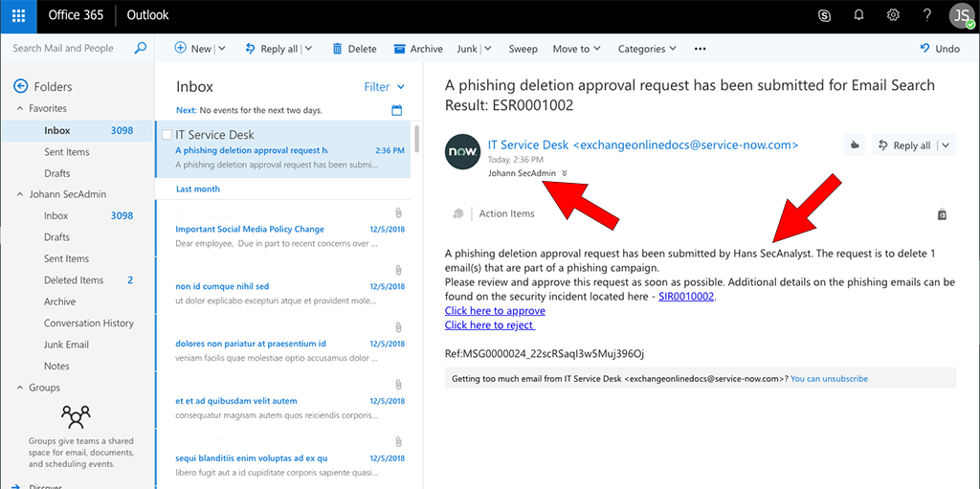Open the help question mark
The height and width of the screenshot is (489, 980).
(x=927, y=15)
